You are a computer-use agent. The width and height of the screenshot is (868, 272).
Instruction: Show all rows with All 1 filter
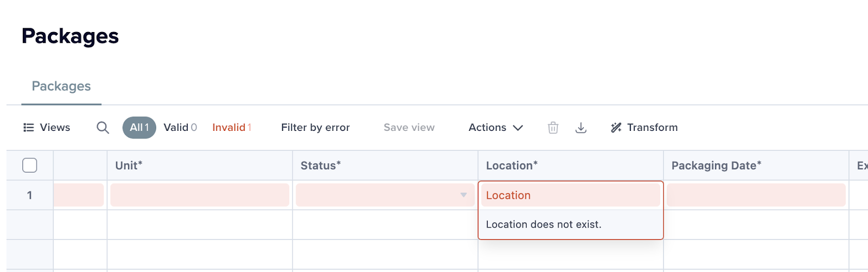click(x=139, y=128)
